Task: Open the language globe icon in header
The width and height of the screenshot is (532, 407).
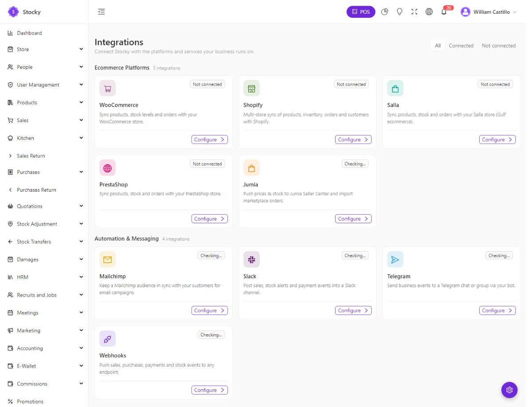Action: tap(429, 12)
